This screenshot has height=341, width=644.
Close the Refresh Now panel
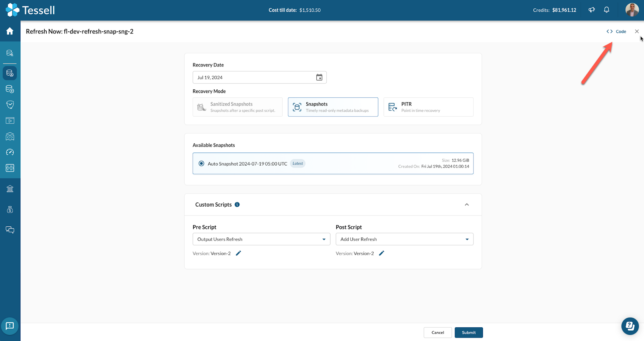pos(637,31)
